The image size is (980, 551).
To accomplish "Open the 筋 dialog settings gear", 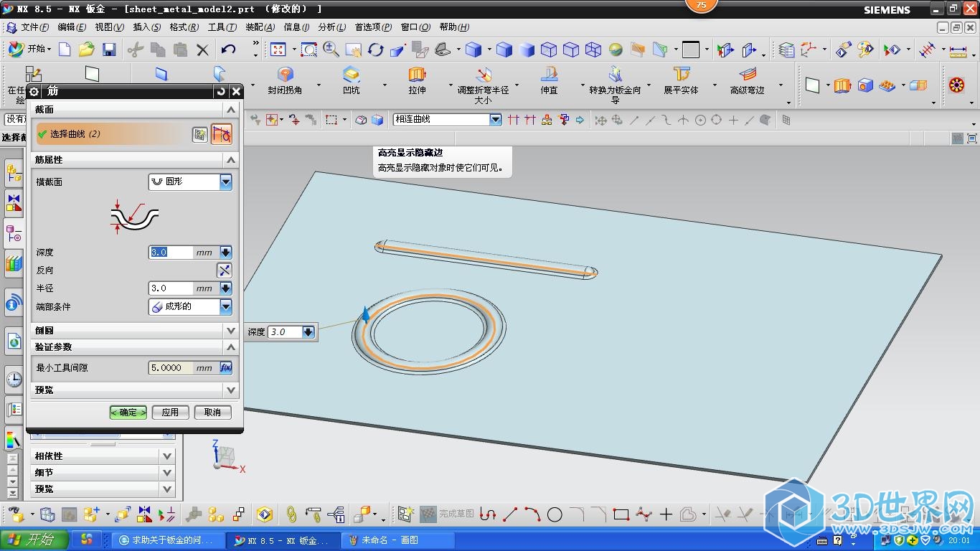I will pos(34,92).
